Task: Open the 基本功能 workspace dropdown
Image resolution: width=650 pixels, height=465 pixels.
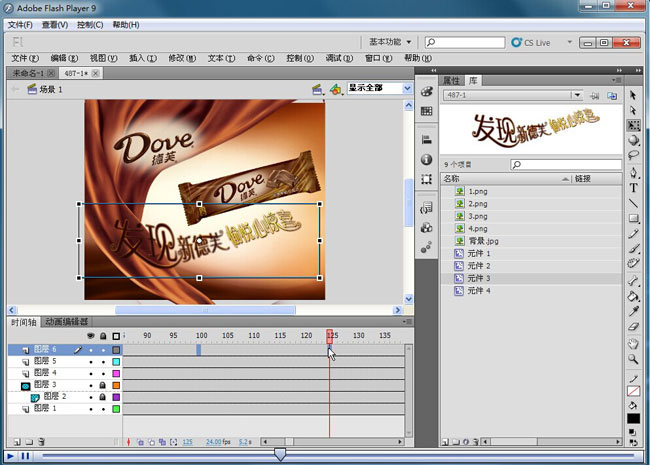Action: [390, 42]
